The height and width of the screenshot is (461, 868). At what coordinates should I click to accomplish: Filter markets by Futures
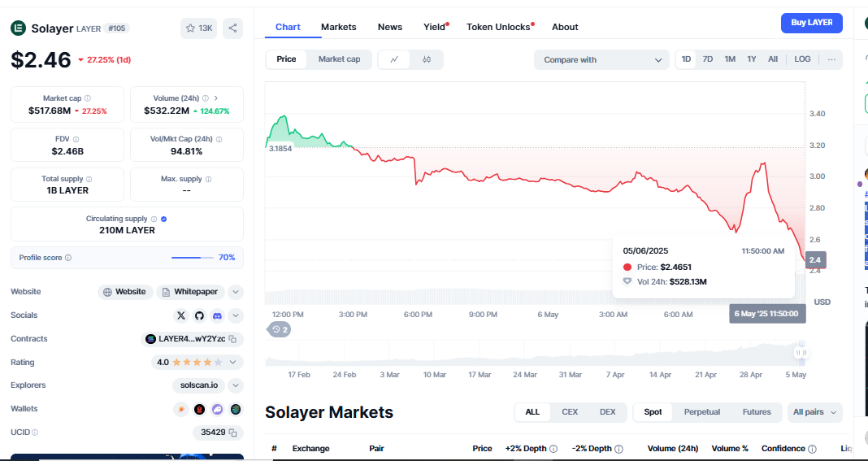click(757, 412)
